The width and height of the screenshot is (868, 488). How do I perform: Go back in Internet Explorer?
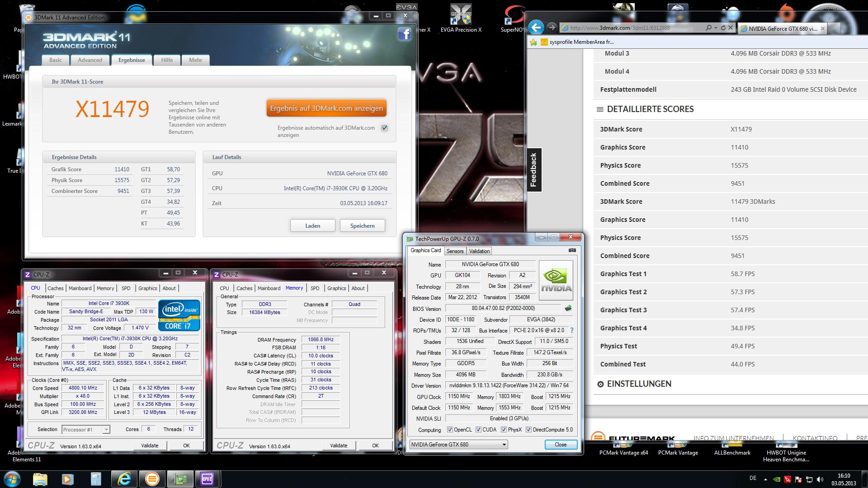click(536, 28)
